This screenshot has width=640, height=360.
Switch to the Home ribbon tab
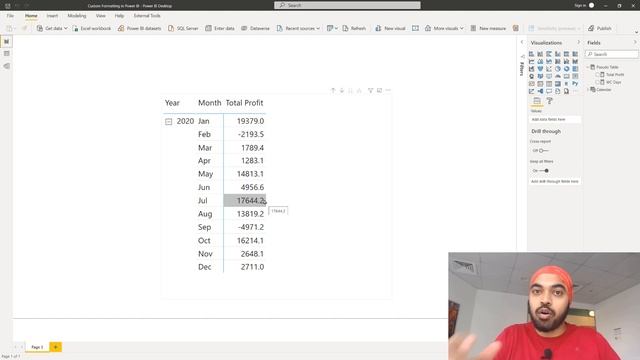[x=31, y=16]
